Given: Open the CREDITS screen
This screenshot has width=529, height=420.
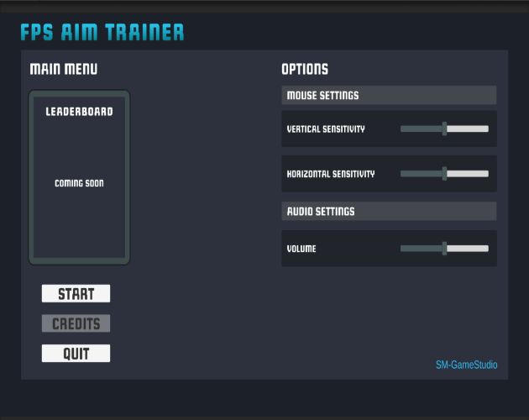Looking at the screenshot, I should pos(76,323).
